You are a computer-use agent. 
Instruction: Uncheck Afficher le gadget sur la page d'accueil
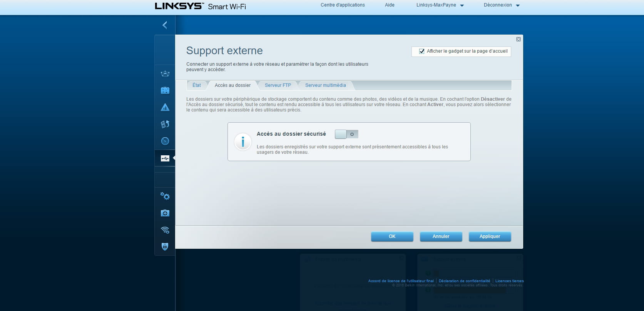pos(422,51)
